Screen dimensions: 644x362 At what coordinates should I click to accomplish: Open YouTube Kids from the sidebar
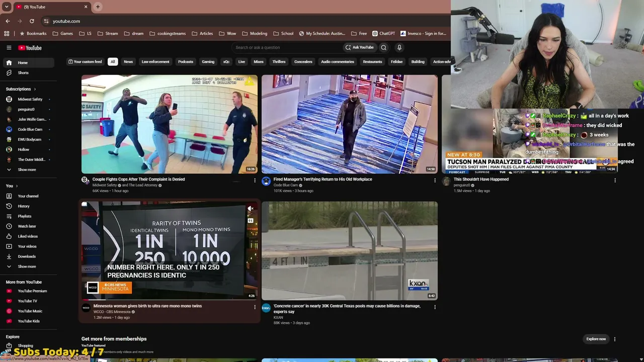tap(28, 321)
